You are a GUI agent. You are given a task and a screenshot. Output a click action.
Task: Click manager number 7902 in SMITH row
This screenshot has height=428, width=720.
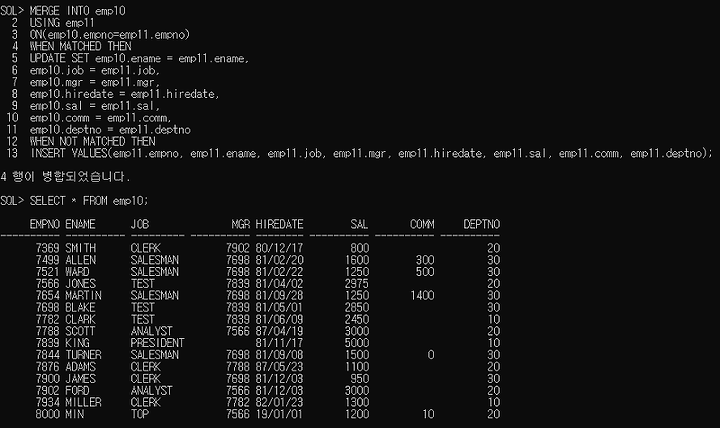[x=238, y=248]
